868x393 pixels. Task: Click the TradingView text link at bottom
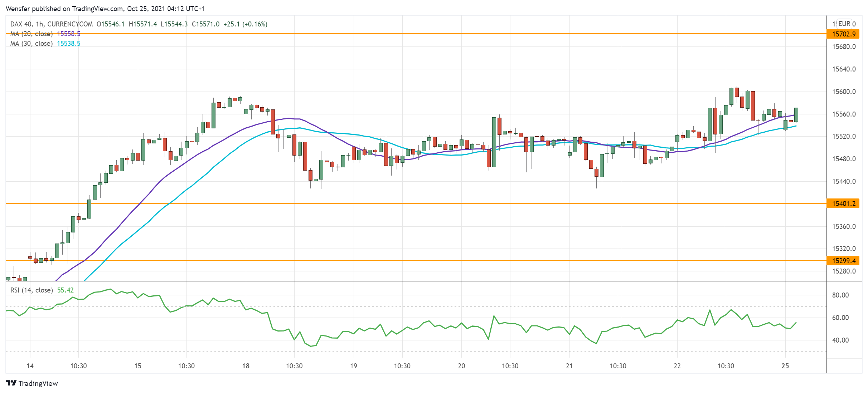point(38,383)
